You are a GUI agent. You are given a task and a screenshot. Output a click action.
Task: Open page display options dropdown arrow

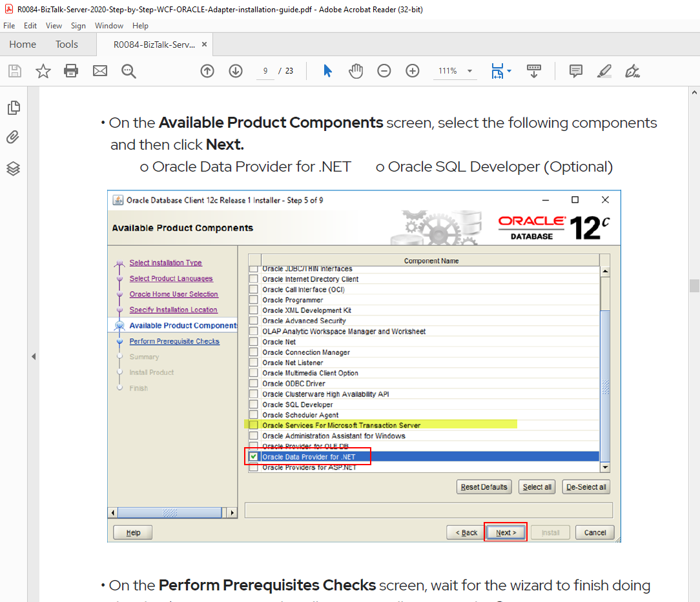pos(510,71)
